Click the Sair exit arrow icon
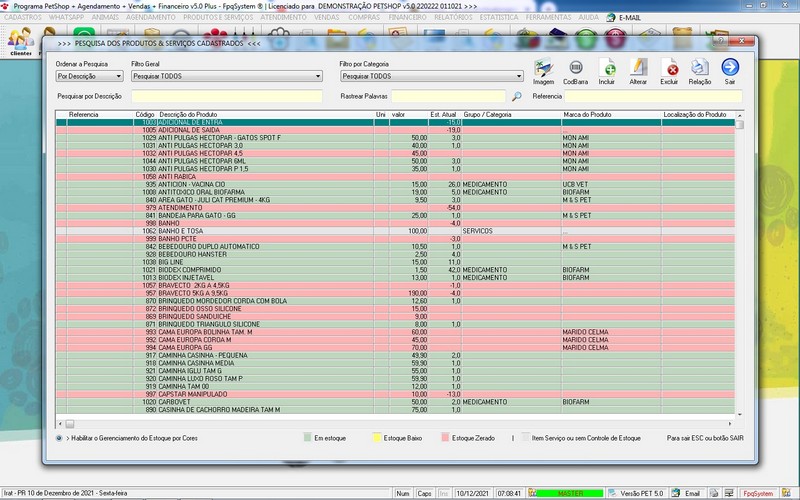This screenshot has height=500, width=800. [730, 68]
